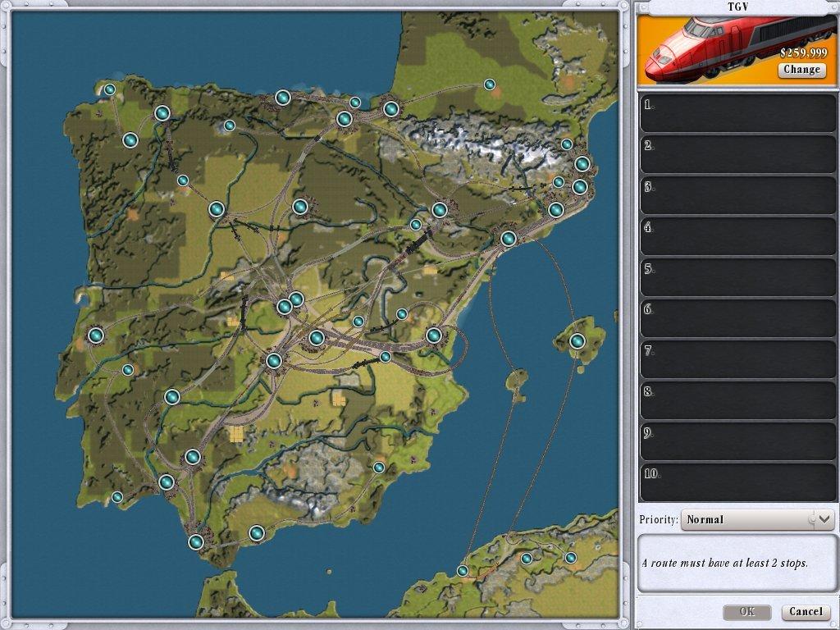The width and height of the screenshot is (840, 630).
Task: Choose the small station near Spain's southeast coast
Action: 379,468
